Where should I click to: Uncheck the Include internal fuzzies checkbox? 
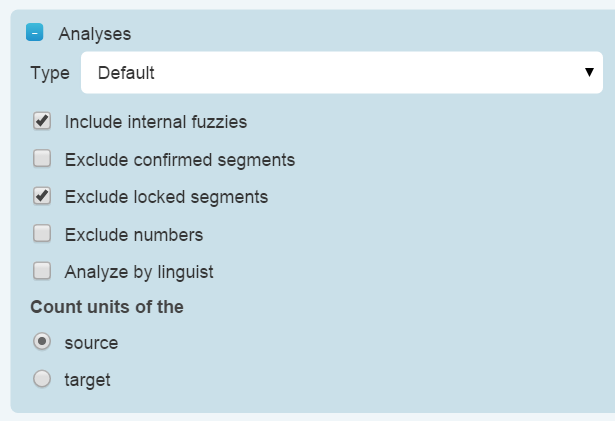point(42,121)
